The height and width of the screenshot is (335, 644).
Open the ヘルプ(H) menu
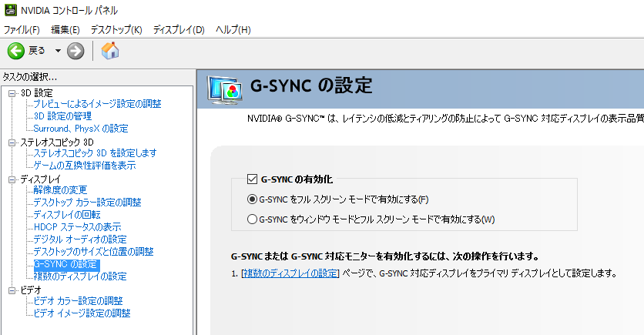tap(233, 29)
